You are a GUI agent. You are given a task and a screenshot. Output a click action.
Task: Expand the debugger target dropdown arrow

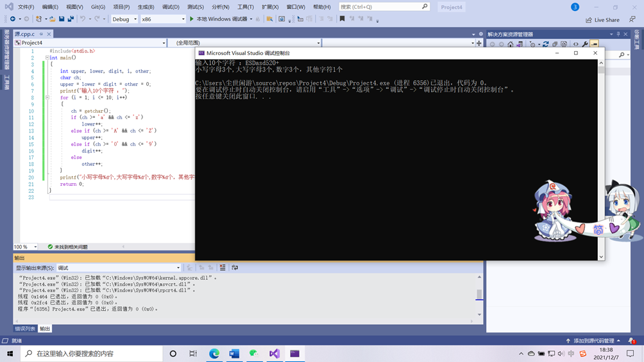pyautogui.click(x=251, y=19)
